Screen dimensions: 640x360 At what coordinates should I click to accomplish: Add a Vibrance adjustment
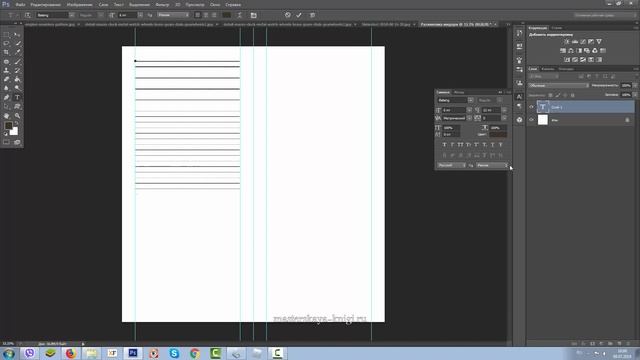click(x=599, y=42)
